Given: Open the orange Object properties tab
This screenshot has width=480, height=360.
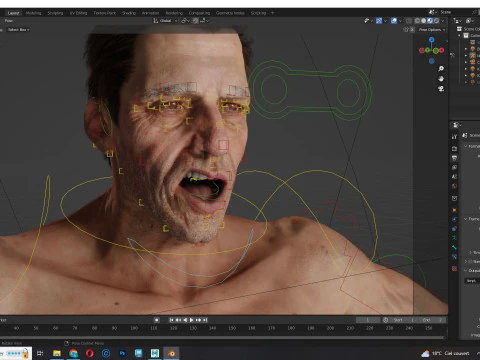Looking at the screenshot, I should (454, 210).
